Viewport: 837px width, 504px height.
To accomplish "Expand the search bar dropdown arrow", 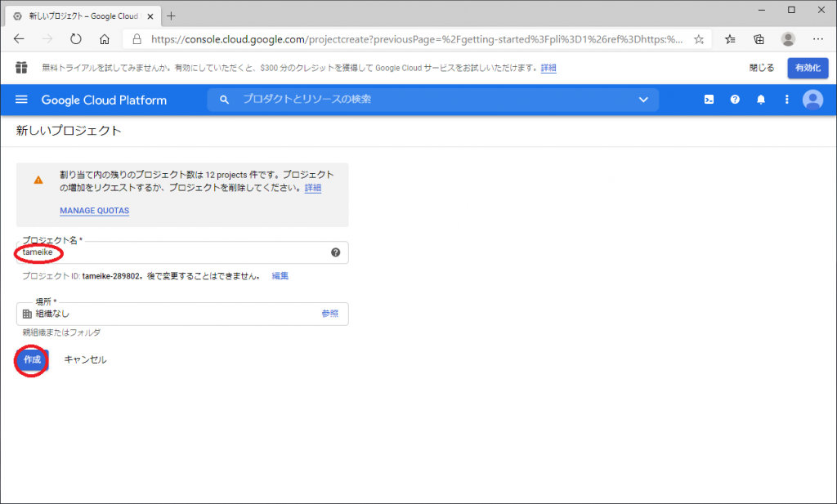I will point(643,100).
